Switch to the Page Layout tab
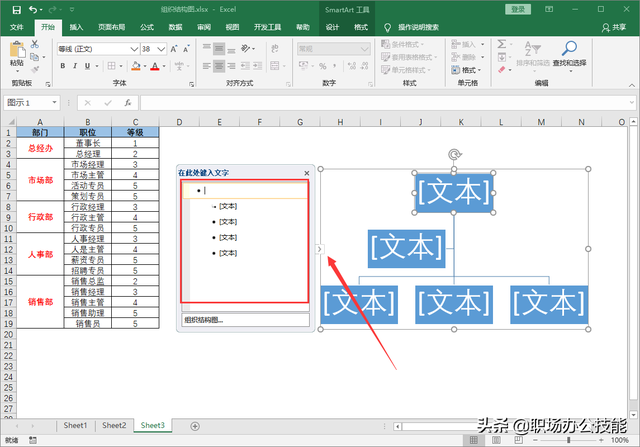 click(111, 27)
